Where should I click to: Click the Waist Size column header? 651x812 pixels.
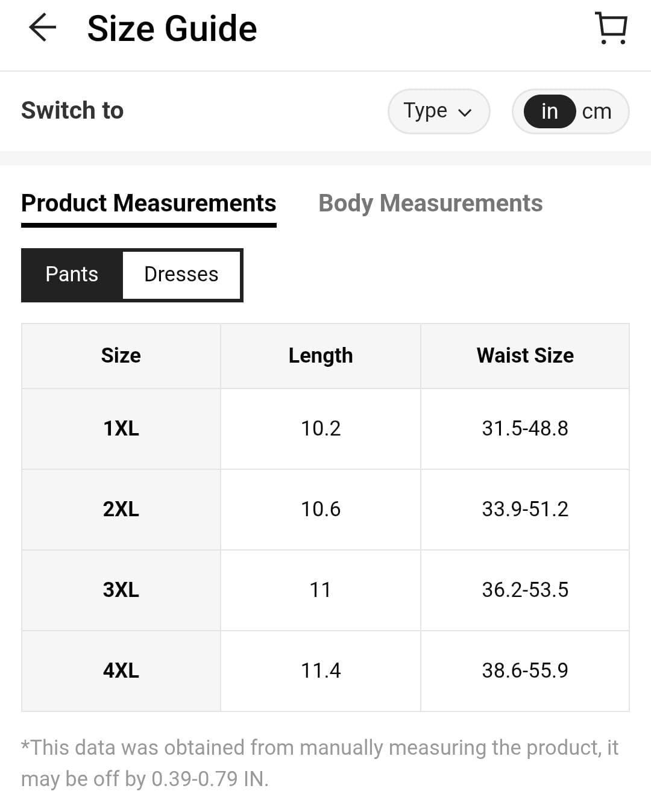tap(525, 356)
